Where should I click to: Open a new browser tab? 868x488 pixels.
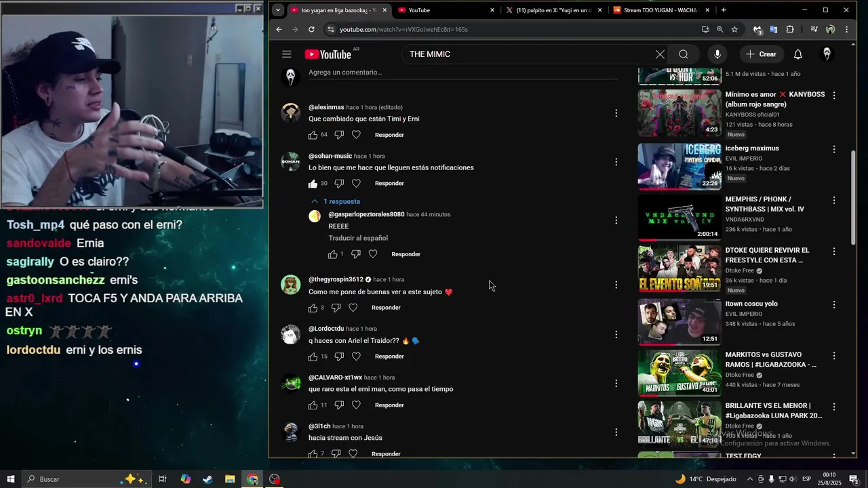(x=724, y=10)
